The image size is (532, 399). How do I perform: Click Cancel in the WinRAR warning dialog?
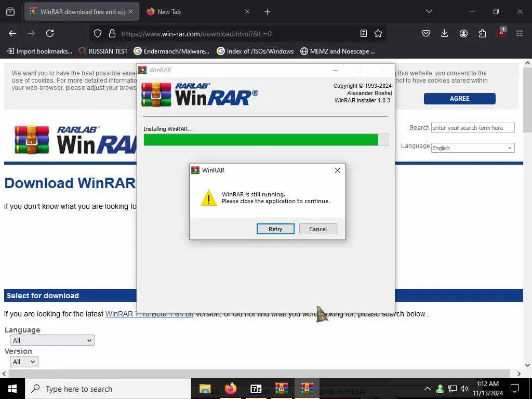(x=318, y=229)
